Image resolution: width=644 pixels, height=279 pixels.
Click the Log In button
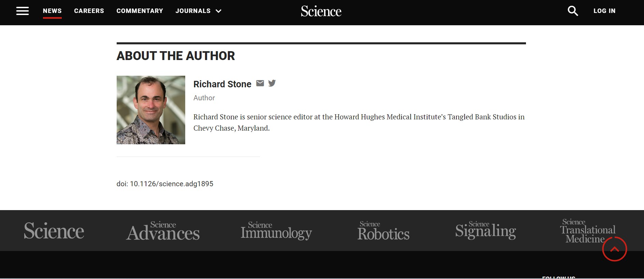click(604, 11)
